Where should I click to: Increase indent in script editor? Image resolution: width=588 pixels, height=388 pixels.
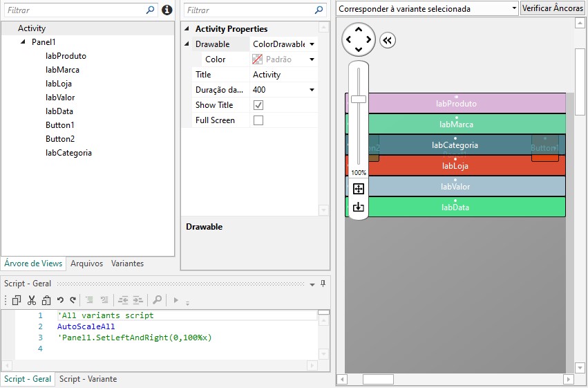click(138, 300)
